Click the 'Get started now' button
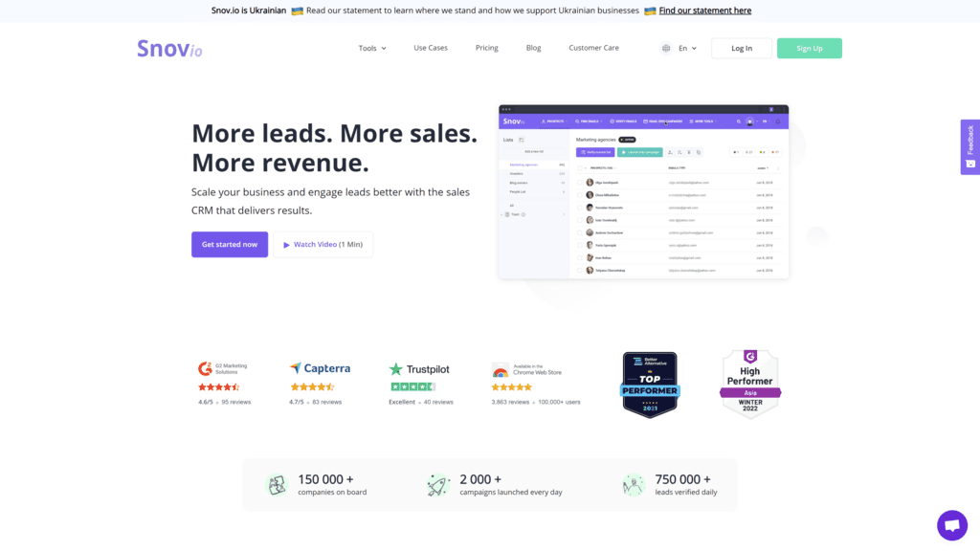The width and height of the screenshot is (980, 551). 230,244
